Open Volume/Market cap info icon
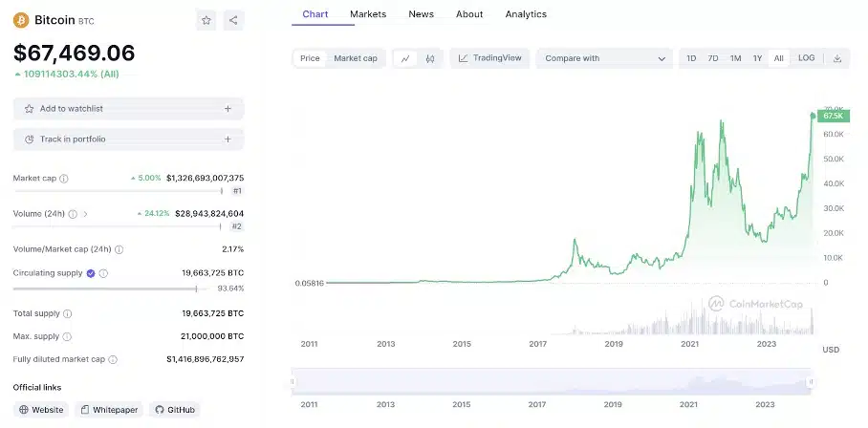Screen dimensions: 868x428 (119, 249)
